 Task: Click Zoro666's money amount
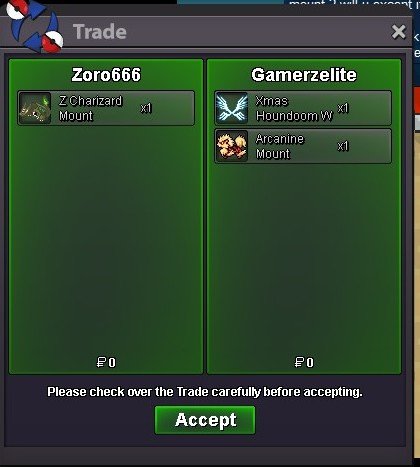pos(106,362)
